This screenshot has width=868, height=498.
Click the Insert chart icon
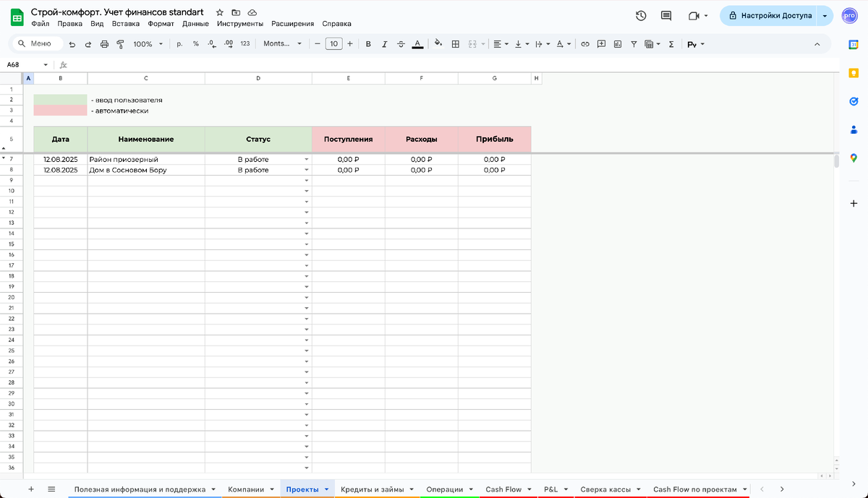617,44
